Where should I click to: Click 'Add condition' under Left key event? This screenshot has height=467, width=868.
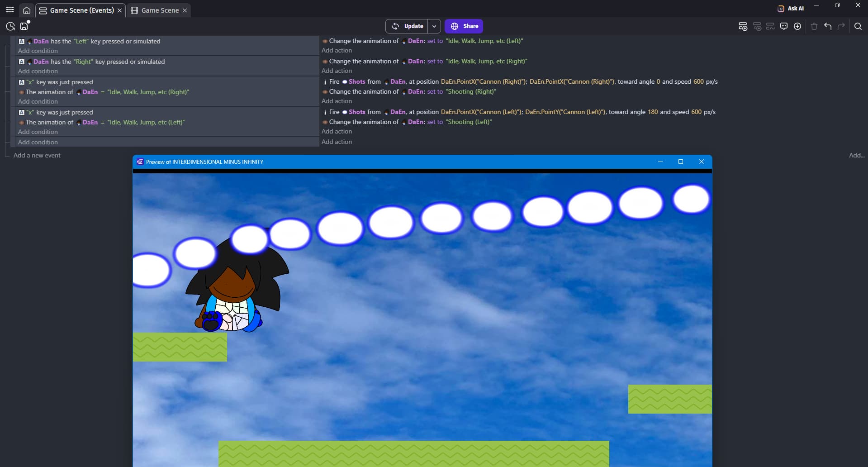38,51
